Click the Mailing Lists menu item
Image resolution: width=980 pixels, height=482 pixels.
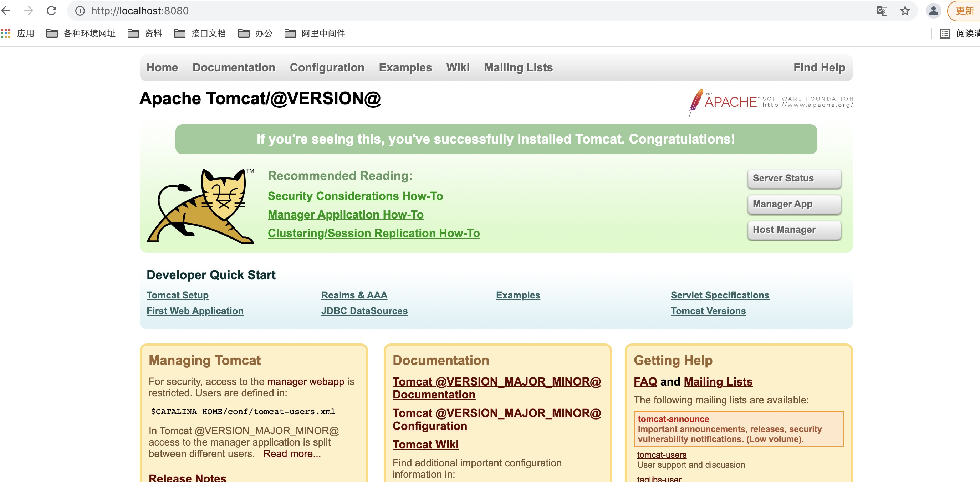[x=517, y=67]
